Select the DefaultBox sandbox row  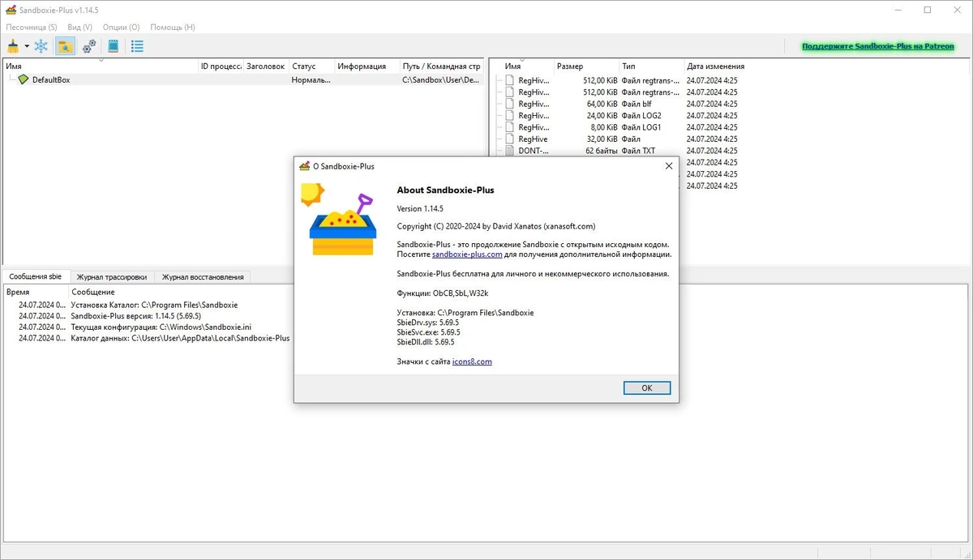click(242, 80)
